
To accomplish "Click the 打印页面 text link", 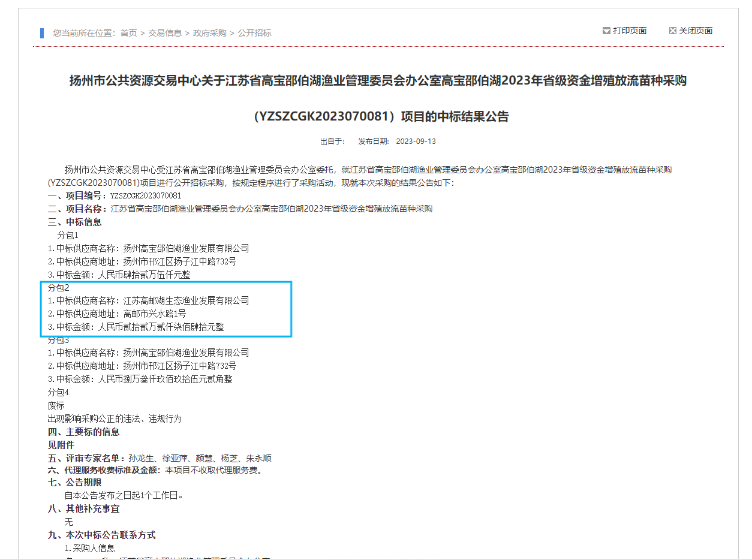I will click(x=630, y=31).
